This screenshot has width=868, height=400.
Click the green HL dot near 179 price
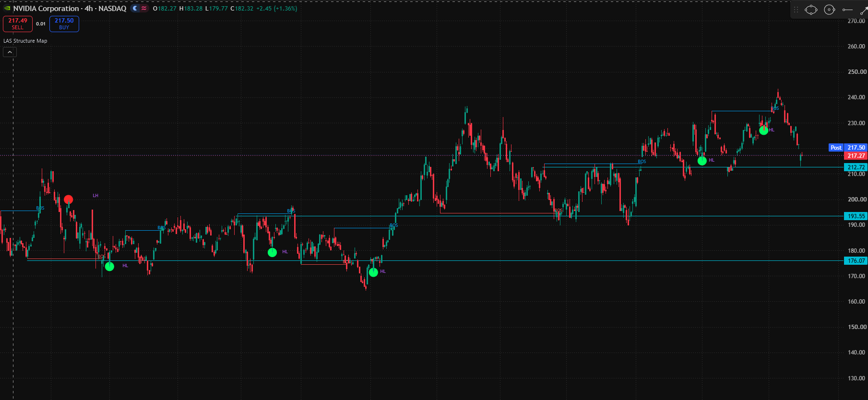[272, 252]
